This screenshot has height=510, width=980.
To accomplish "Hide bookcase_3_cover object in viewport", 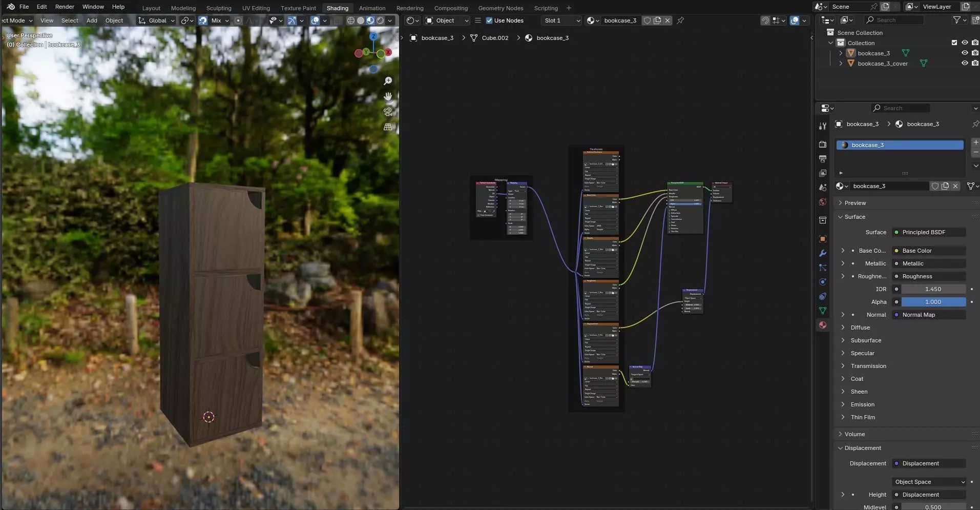I will [x=965, y=64].
